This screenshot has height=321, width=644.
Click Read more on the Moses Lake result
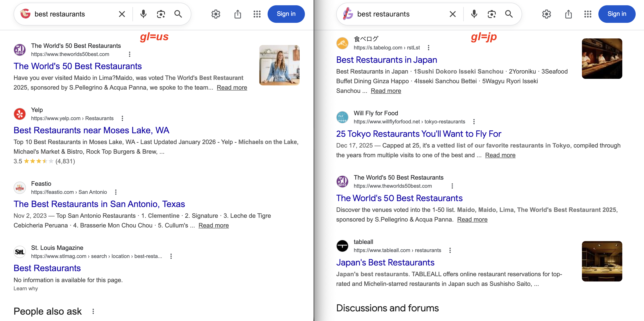click(231, 88)
